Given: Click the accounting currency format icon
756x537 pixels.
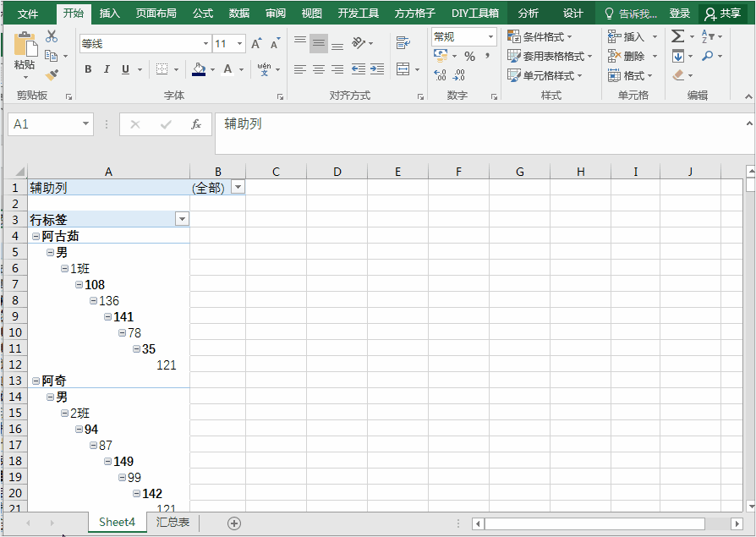Looking at the screenshot, I should click(x=441, y=56).
